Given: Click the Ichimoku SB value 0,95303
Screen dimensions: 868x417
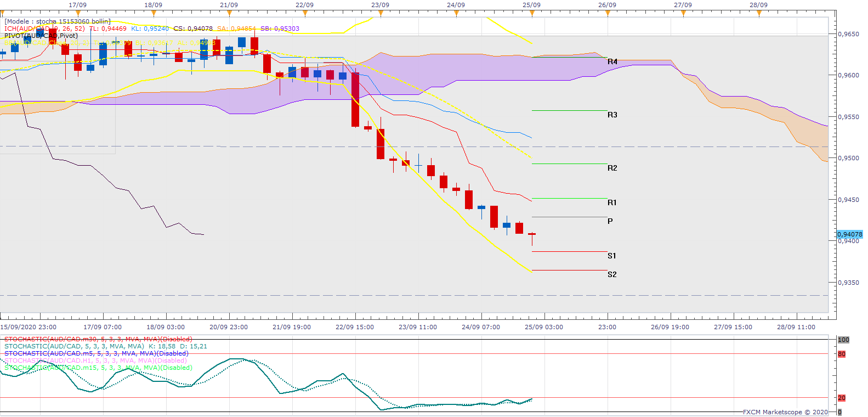Looking at the screenshot, I should pyautogui.click(x=280, y=29).
